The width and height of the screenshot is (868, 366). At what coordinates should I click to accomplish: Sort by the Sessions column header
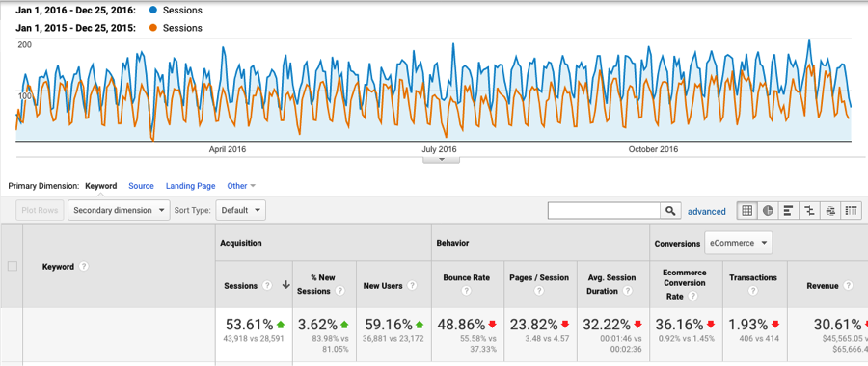click(x=240, y=286)
